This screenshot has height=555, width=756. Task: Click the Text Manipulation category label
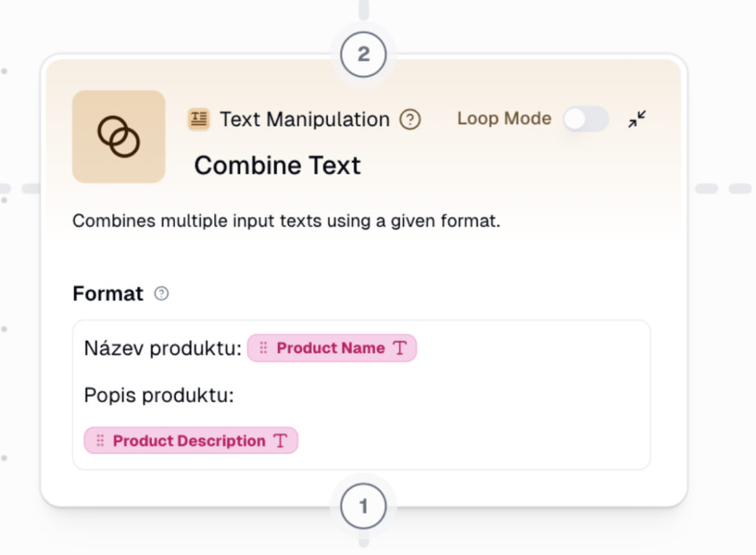(x=304, y=120)
